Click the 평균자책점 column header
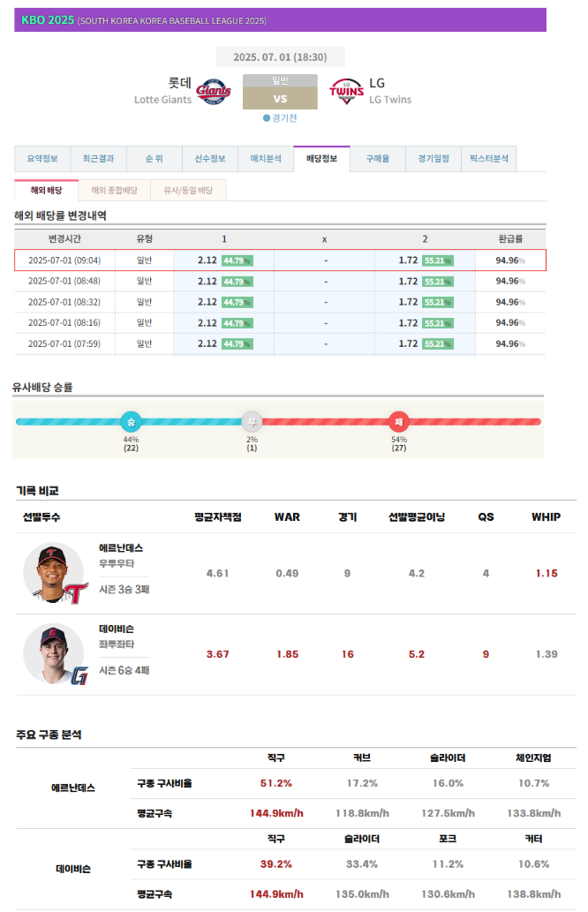588x912 pixels. pyautogui.click(x=217, y=517)
